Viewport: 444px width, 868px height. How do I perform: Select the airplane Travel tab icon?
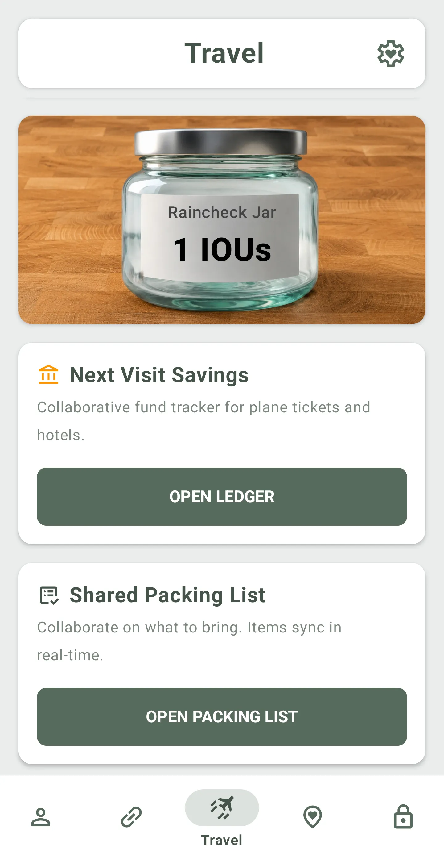click(222, 807)
